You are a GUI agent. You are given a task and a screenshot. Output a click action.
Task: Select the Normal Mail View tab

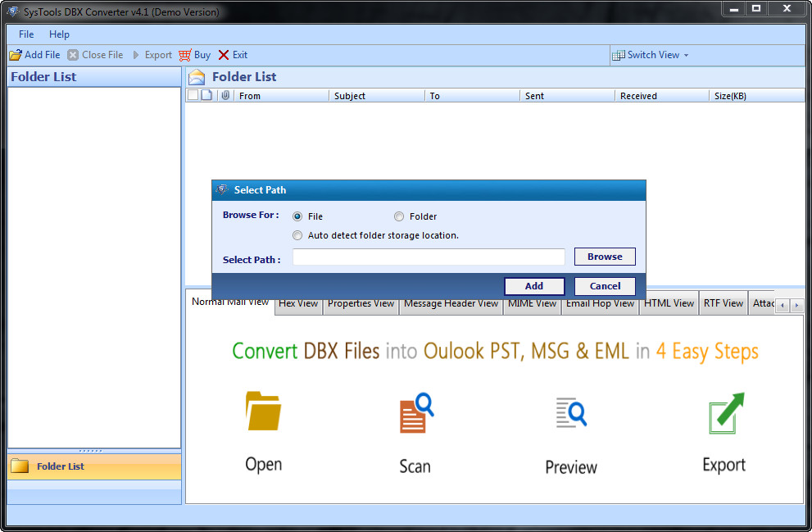pyautogui.click(x=230, y=302)
